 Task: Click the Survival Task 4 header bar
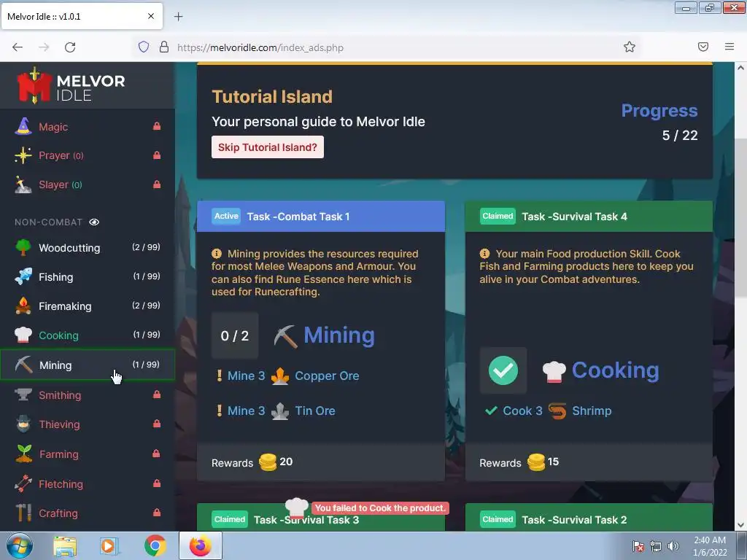pyautogui.click(x=589, y=217)
